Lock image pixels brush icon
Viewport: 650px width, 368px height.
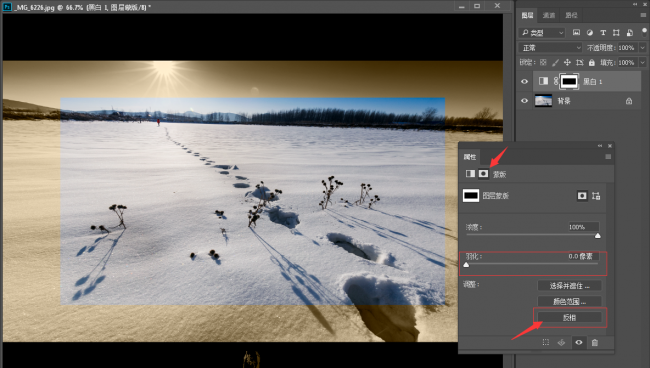point(555,63)
